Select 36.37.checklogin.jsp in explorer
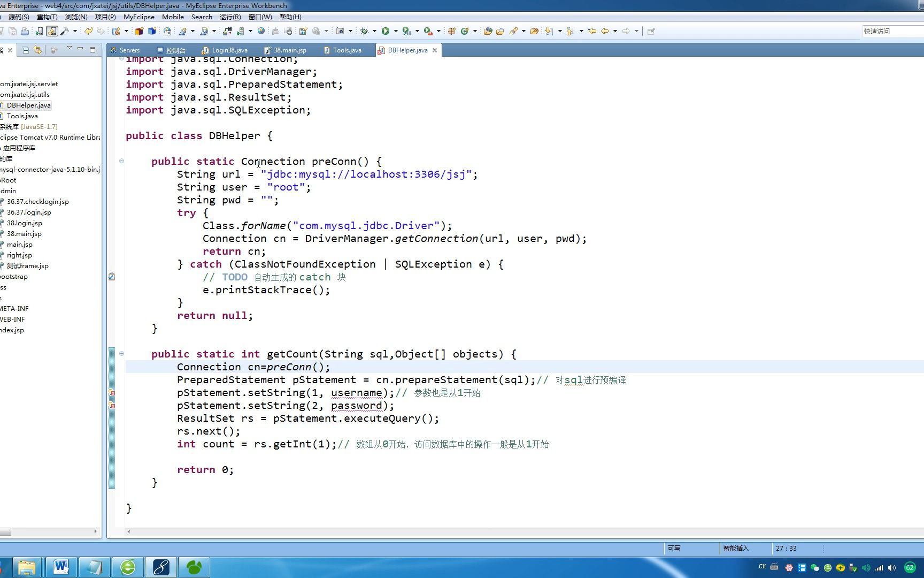This screenshot has width=924, height=578. point(37,202)
